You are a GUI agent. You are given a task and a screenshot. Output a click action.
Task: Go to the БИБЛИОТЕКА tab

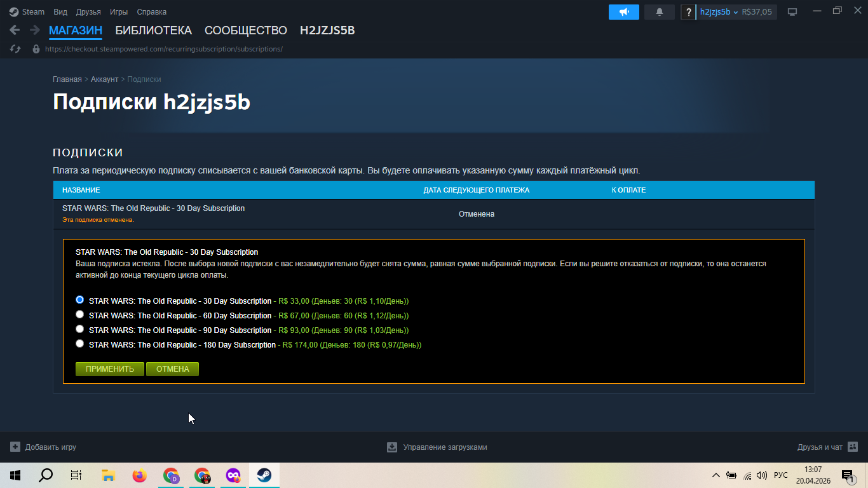coord(153,30)
